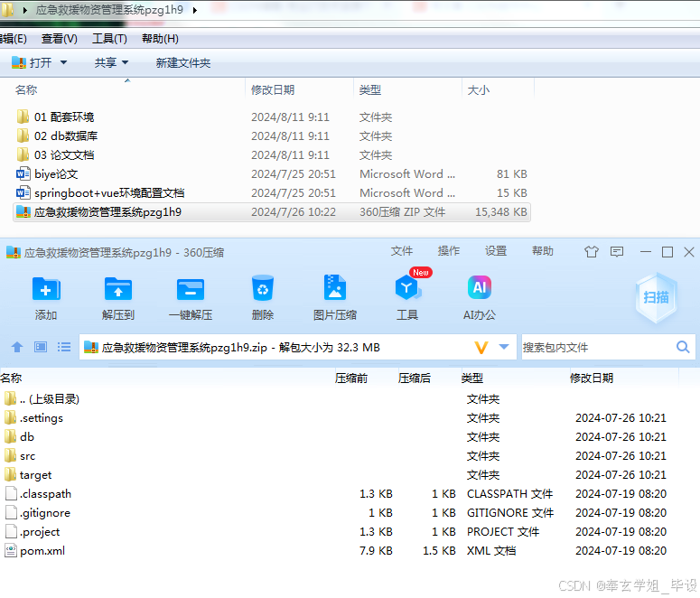Sort by the 360压缩 修改日期 column header
Screen dimensions: 700x598
pyautogui.click(x=592, y=378)
